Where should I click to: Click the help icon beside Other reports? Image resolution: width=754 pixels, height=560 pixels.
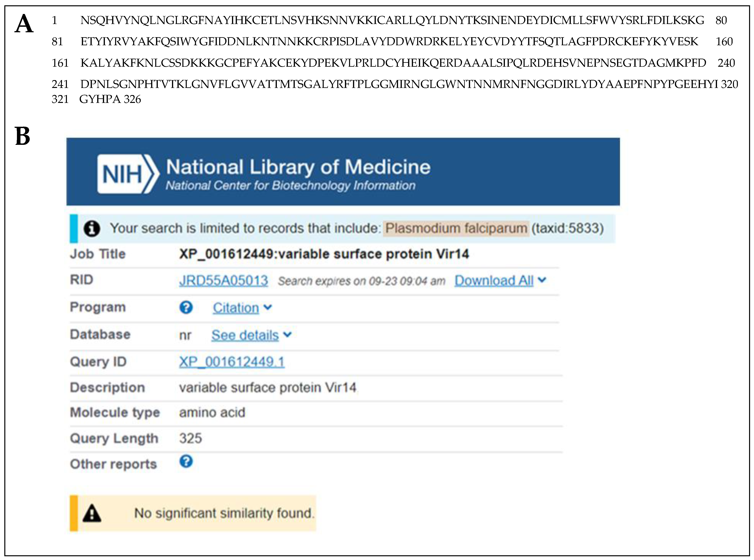click(x=186, y=461)
